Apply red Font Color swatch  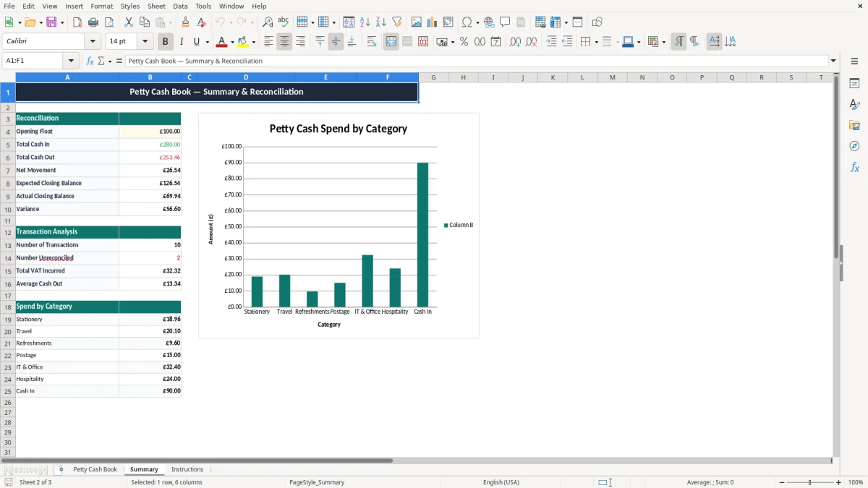pyautogui.click(x=222, y=42)
